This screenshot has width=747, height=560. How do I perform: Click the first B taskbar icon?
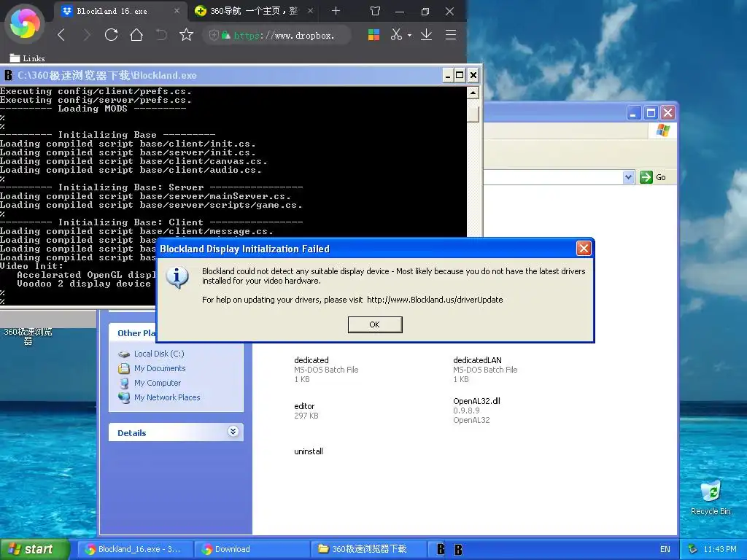coord(441,550)
